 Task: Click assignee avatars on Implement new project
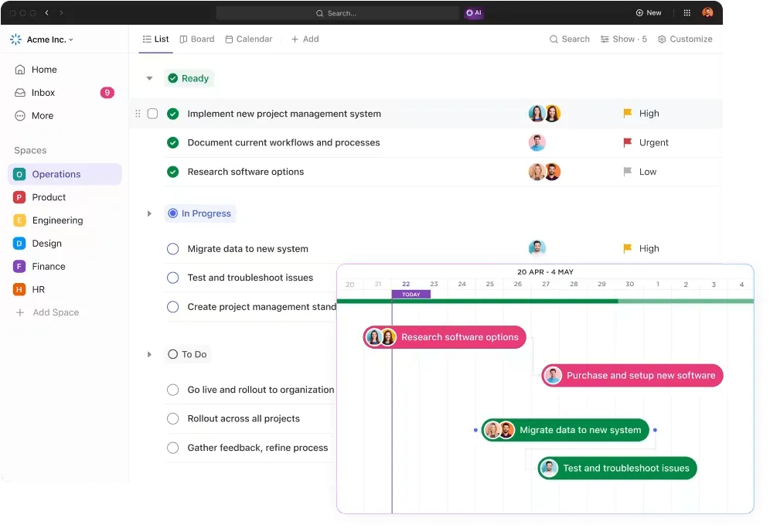click(544, 114)
